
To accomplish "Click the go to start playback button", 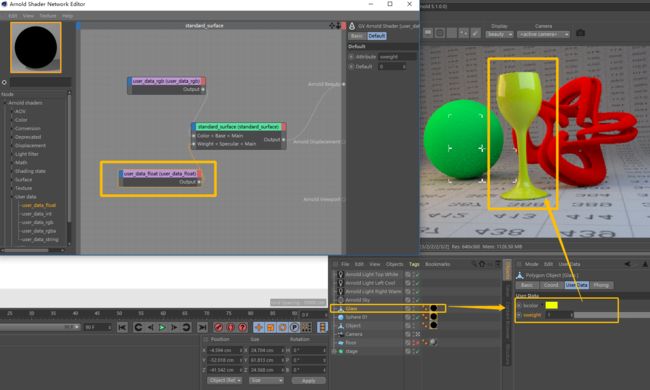I will [122, 327].
